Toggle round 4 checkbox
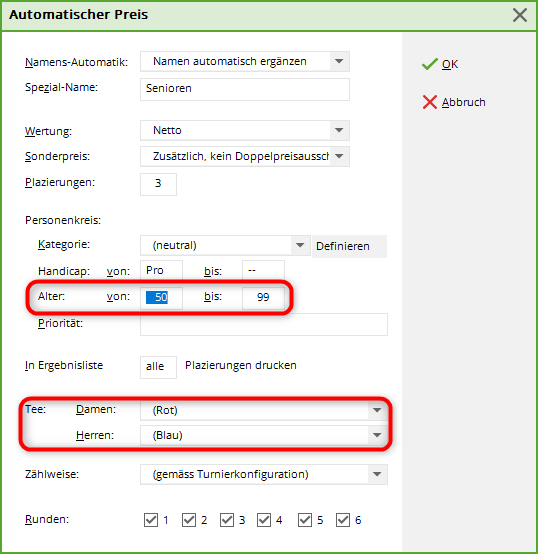 264,520
